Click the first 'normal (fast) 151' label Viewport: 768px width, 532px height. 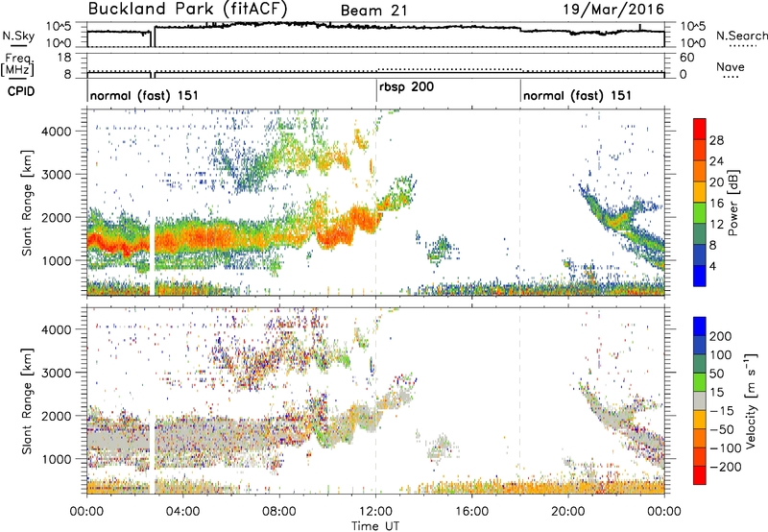tap(144, 95)
